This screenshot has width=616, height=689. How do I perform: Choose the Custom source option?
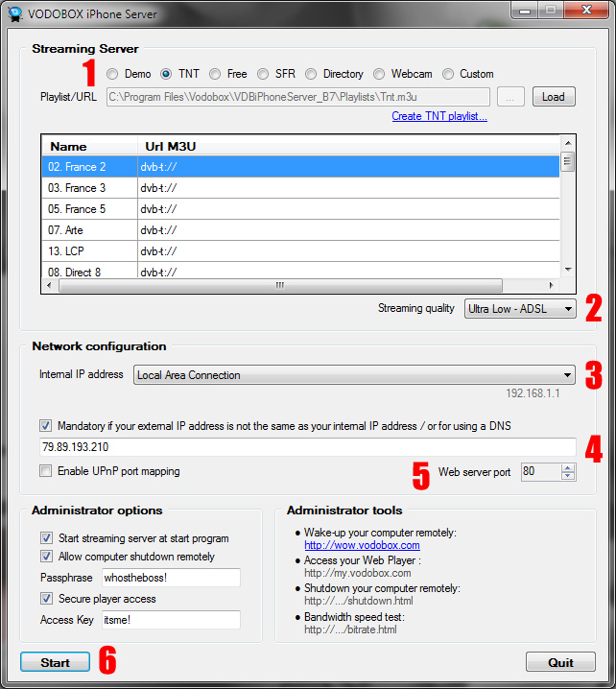[448, 74]
